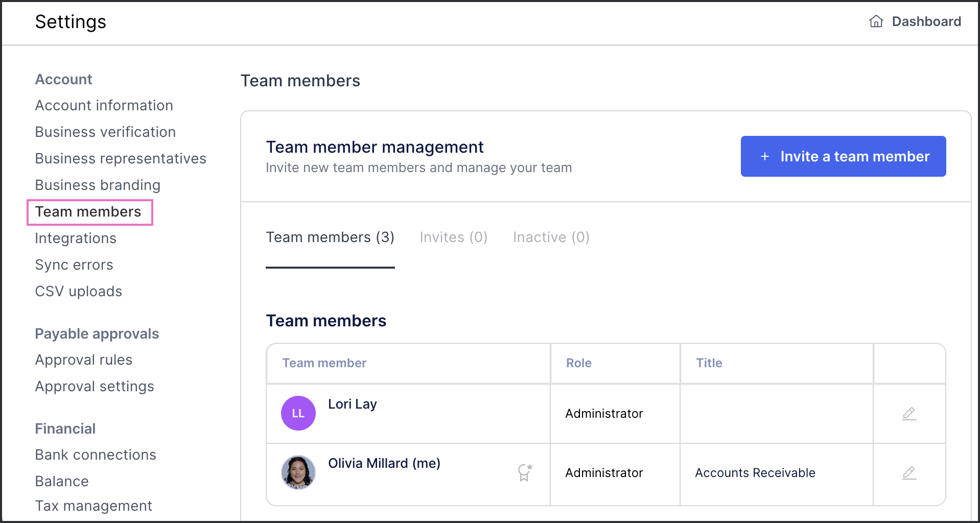
Task: Click the Dashboard home icon
Action: 876,21
